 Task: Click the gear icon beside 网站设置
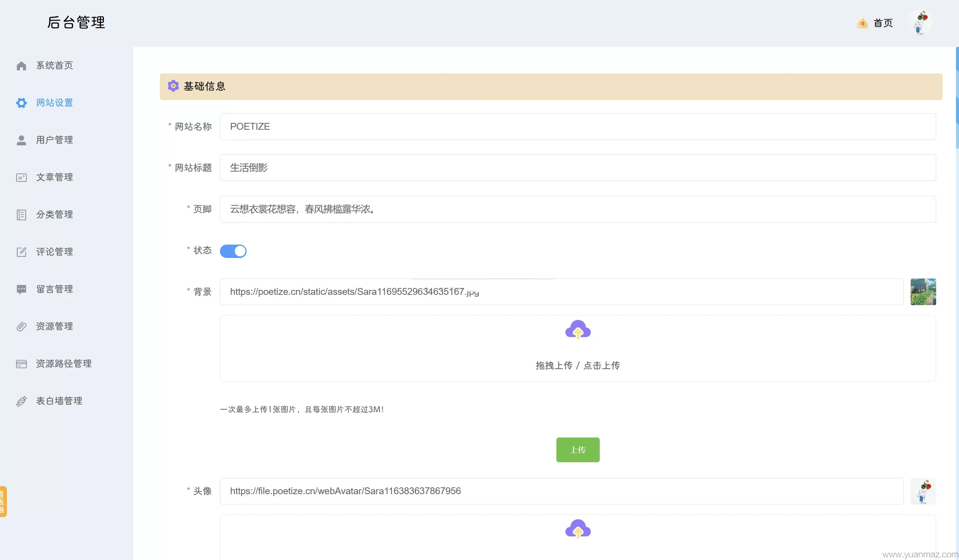(x=21, y=103)
